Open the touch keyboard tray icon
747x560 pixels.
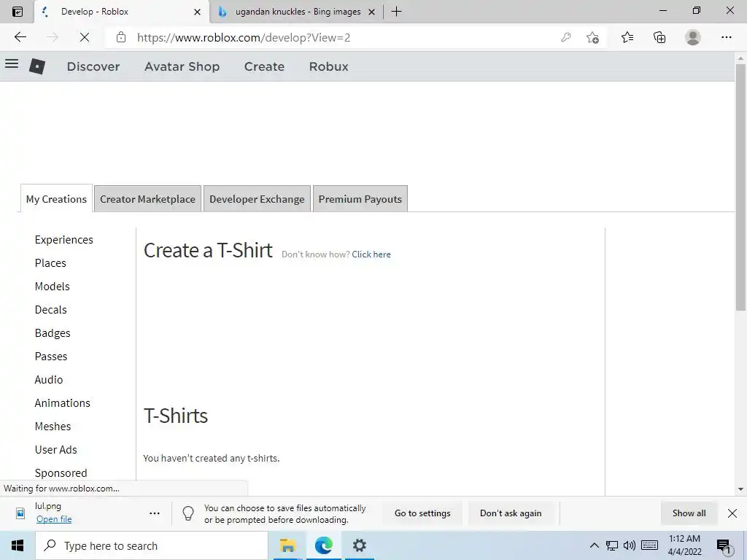pyautogui.click(x=649, y=545)
